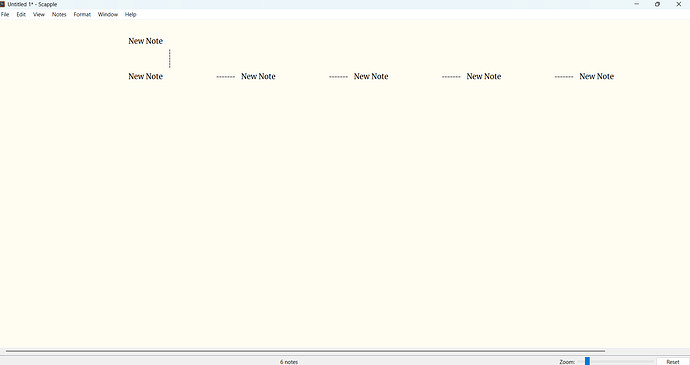690x365 pixels.
Task: Select the fourth New Note in the row
Action: 484,76
